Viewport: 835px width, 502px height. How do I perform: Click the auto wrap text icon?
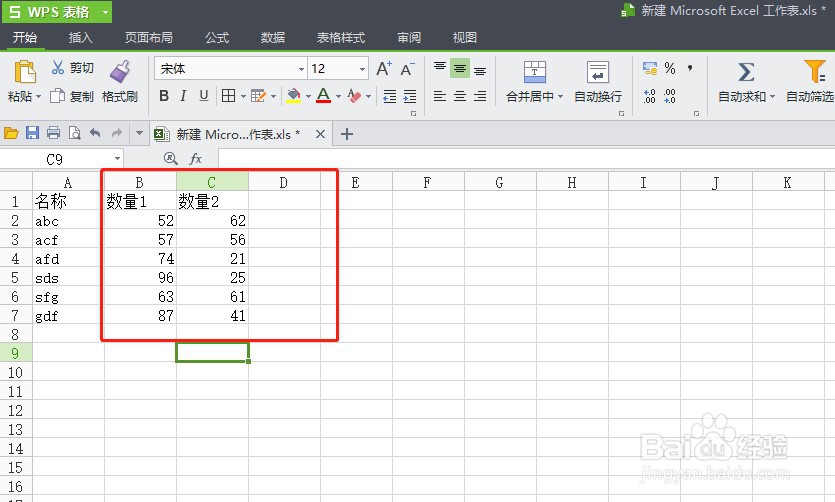tap(597, 72)
